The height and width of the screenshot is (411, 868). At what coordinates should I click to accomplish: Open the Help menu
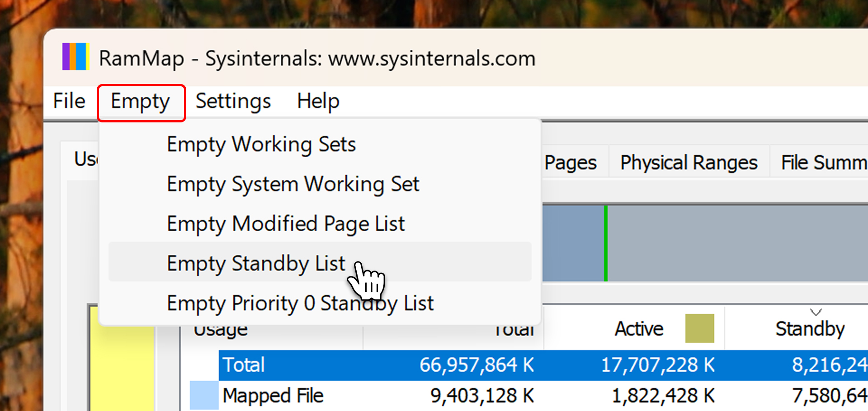(x=318, y=101)
